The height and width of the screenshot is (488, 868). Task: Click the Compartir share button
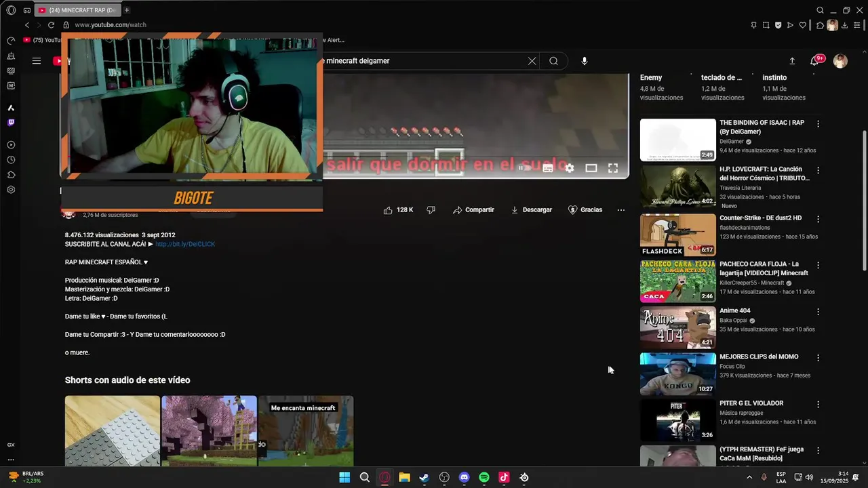tap(473, 210)
